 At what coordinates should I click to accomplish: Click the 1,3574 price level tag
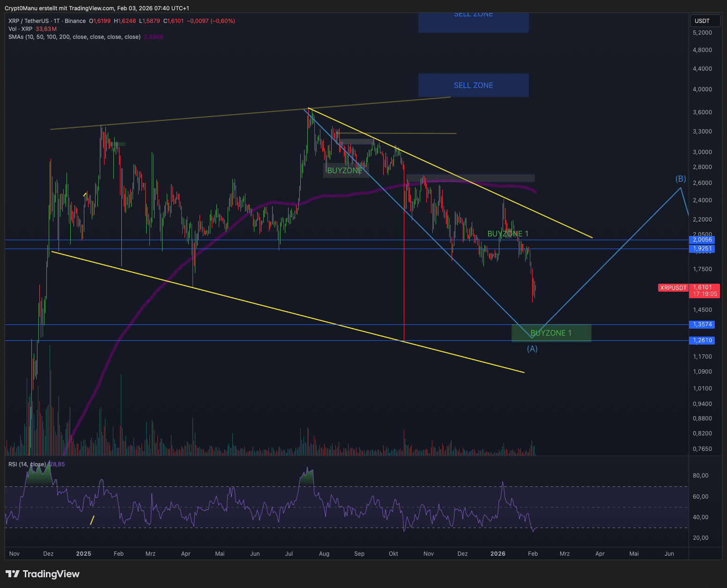click(702, 324)
